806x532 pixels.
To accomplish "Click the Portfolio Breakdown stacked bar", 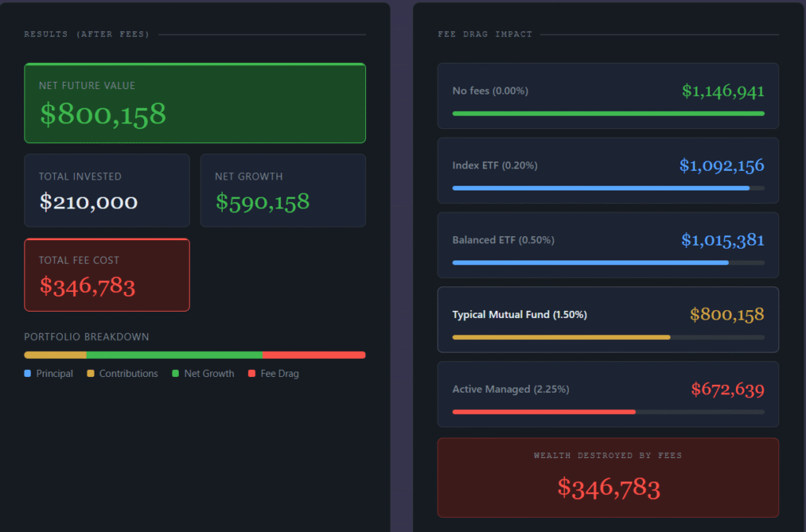I will tap(194, 354).
